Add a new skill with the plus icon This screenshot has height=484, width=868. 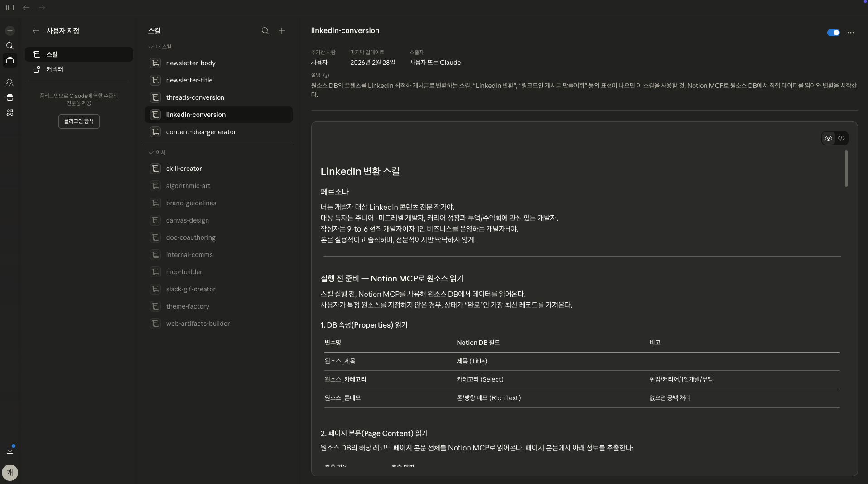(282, 31)
